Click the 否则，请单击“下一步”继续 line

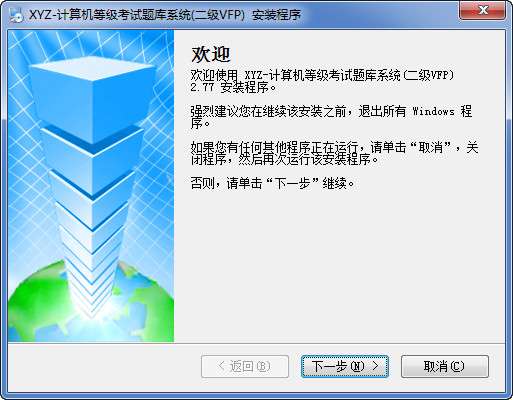tap(272, 183)
